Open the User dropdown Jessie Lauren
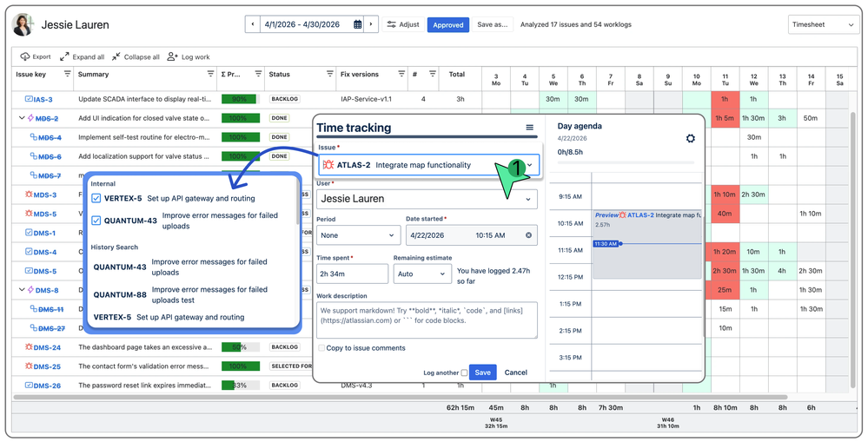 427,199
